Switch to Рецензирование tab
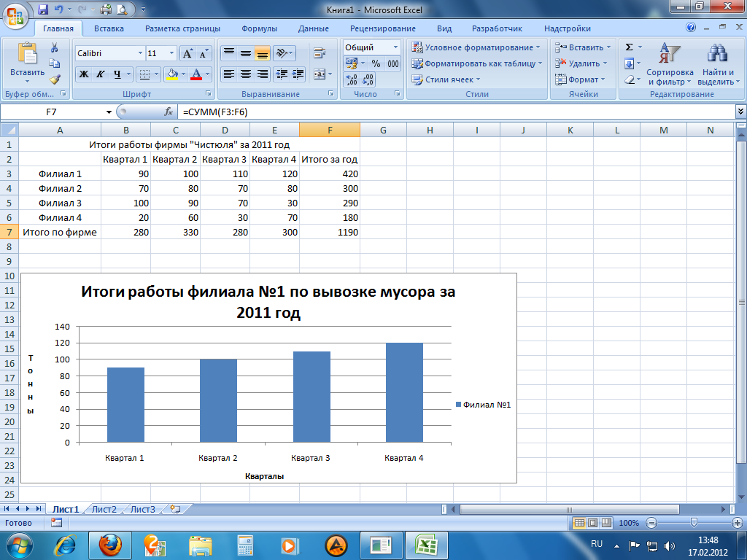The width and height of the screenshot is (747, 560). pos(382,28)
